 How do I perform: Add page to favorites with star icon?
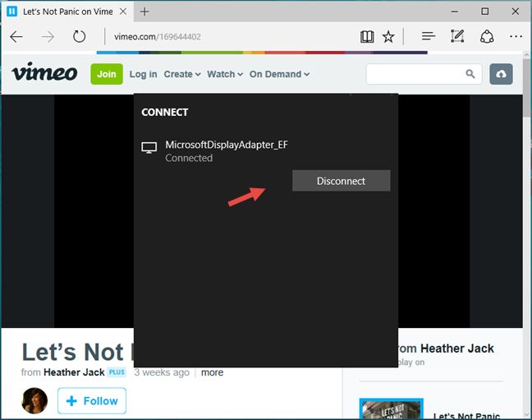click(388, 36)
